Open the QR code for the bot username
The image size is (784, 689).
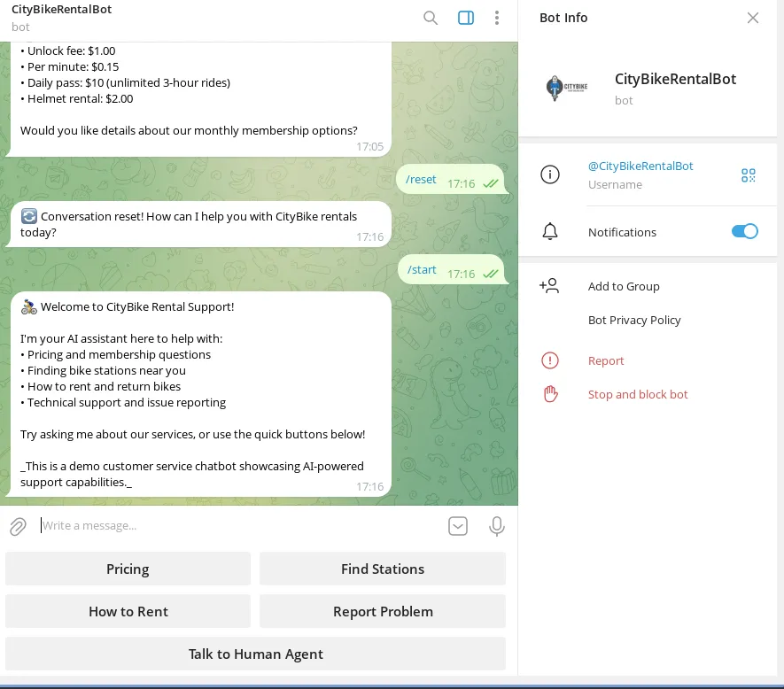[748, 174]
